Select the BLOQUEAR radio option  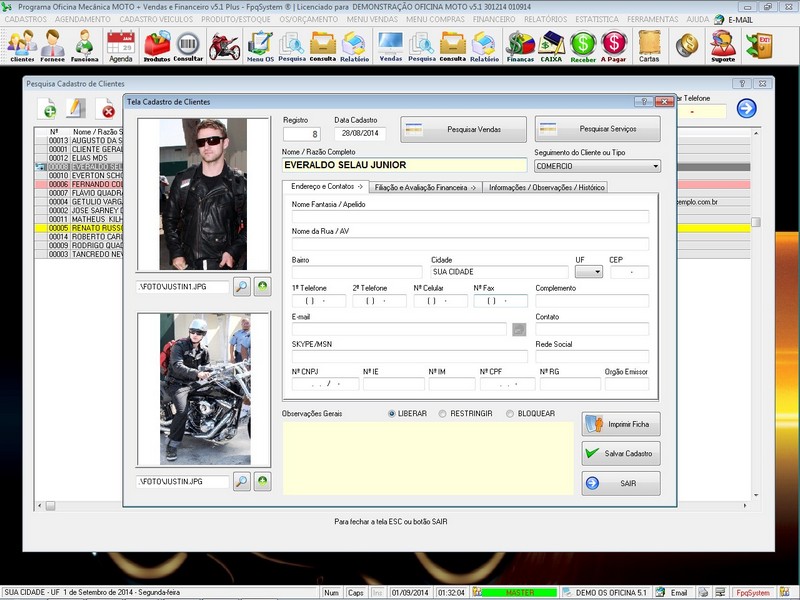[511, 413]
